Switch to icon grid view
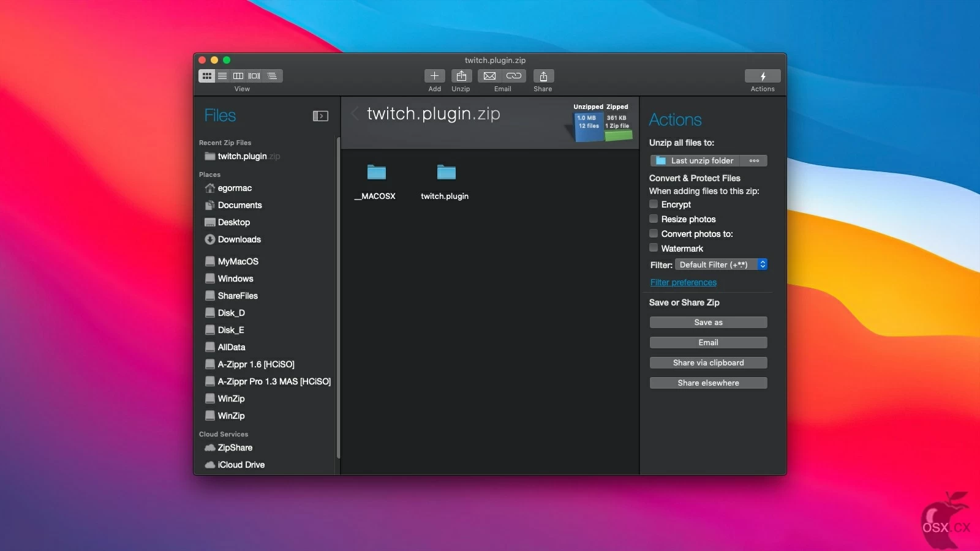 207,76
